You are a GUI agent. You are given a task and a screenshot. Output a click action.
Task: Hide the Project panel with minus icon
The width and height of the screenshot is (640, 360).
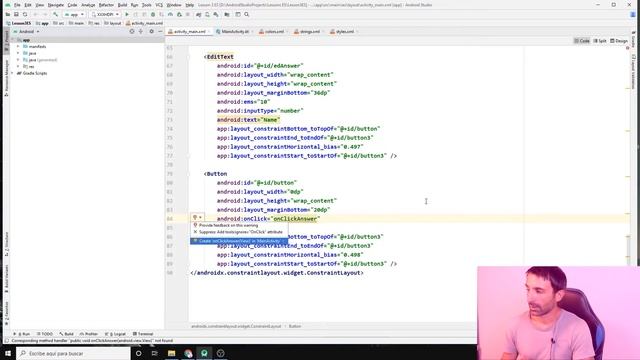click(x=160, y=31)
